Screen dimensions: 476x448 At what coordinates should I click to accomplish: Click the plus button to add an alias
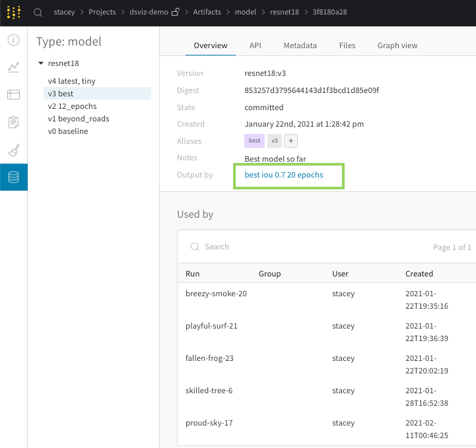pyautogui.click(x=291, y=141)
